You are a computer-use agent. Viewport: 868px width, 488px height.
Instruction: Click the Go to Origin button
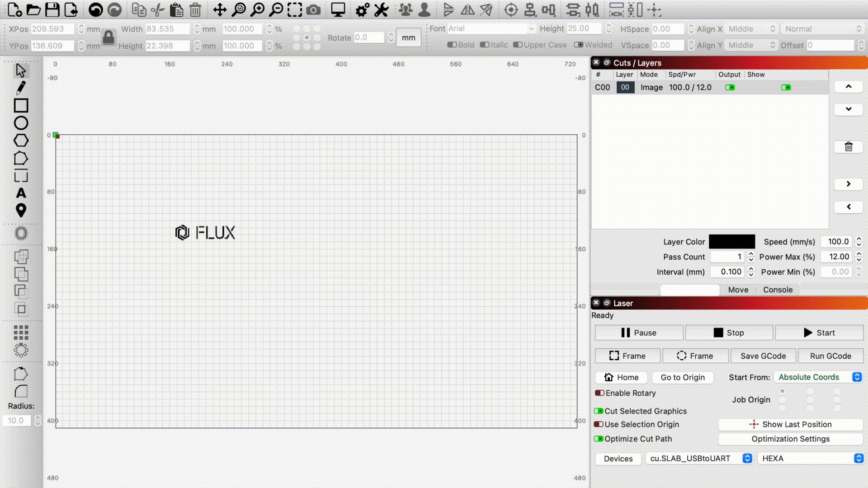click(x=683, y=377)
